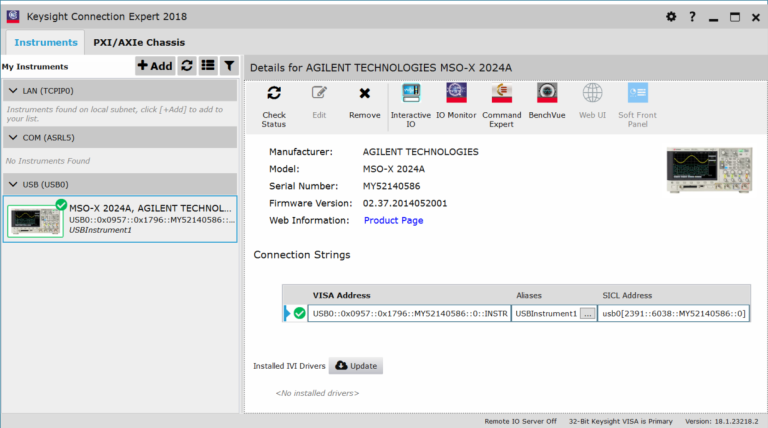Collapse the USB (USB0) section
Screen dimensions: 768x428
coord(13,185)
